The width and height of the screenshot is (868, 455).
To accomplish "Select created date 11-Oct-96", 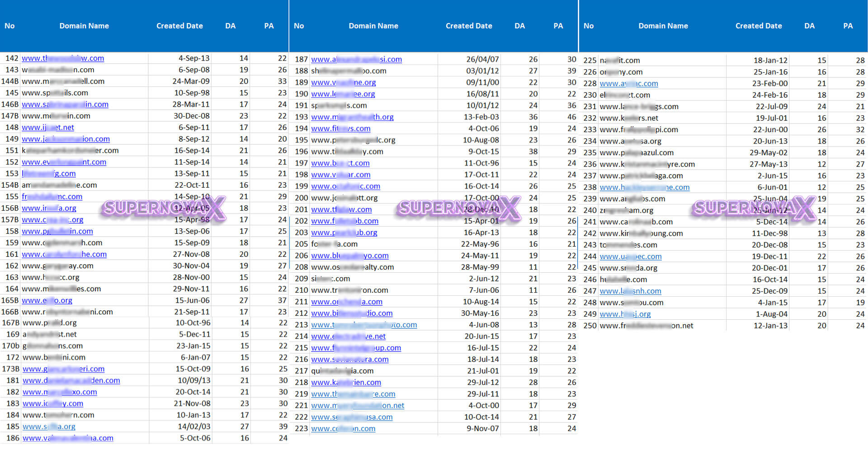I will click(481, 163).
